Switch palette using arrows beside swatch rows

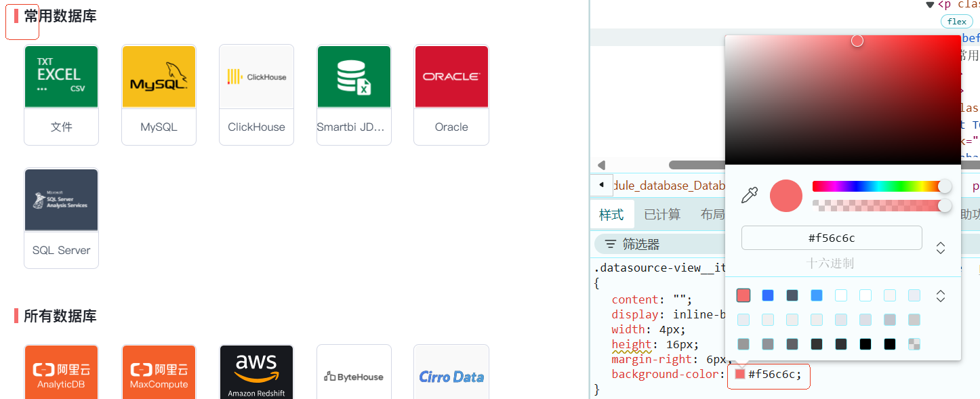pos(941,296)
